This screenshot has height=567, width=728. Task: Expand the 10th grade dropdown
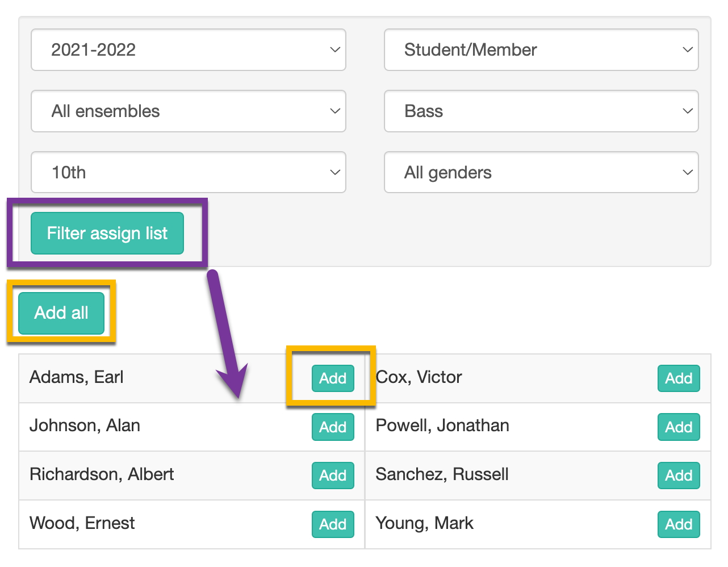pyautogui.click(x=188, y=172)
